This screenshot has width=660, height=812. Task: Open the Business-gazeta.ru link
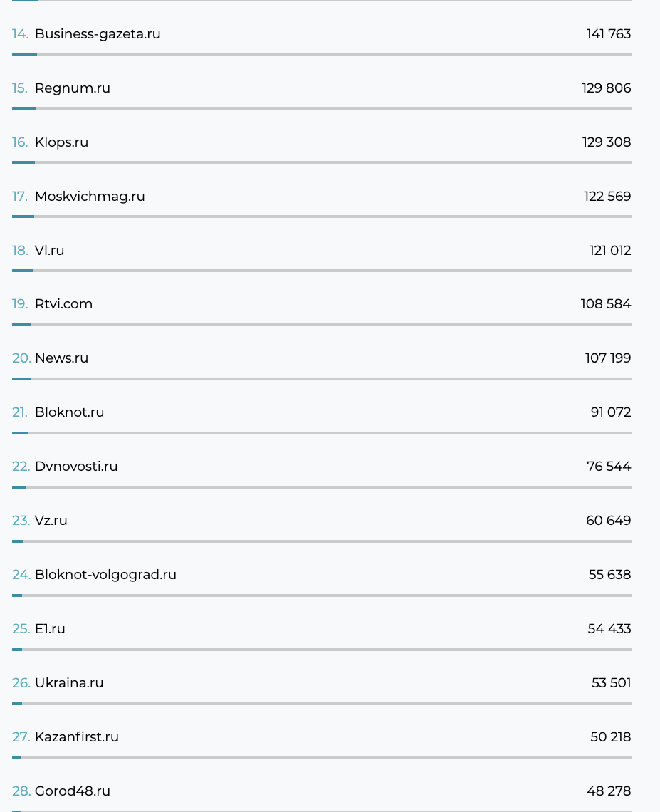click(98, 34)
